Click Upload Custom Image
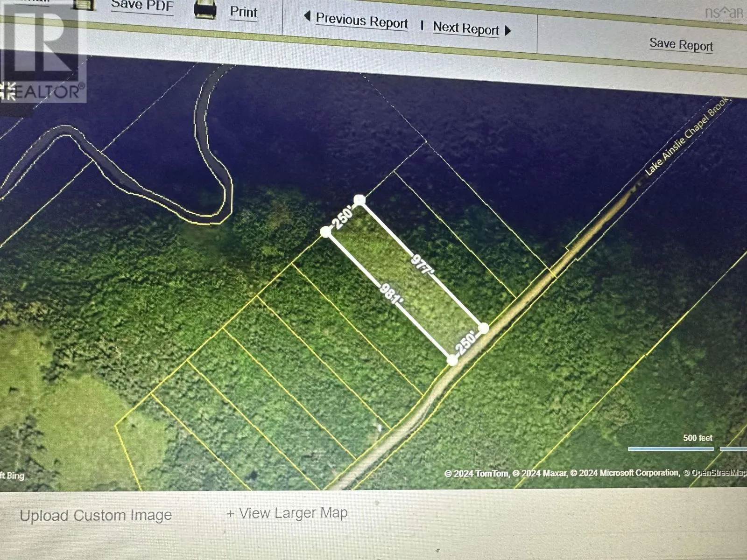This screenshot has height=560, width=747. pyautogui.click(x=96, y=515)
